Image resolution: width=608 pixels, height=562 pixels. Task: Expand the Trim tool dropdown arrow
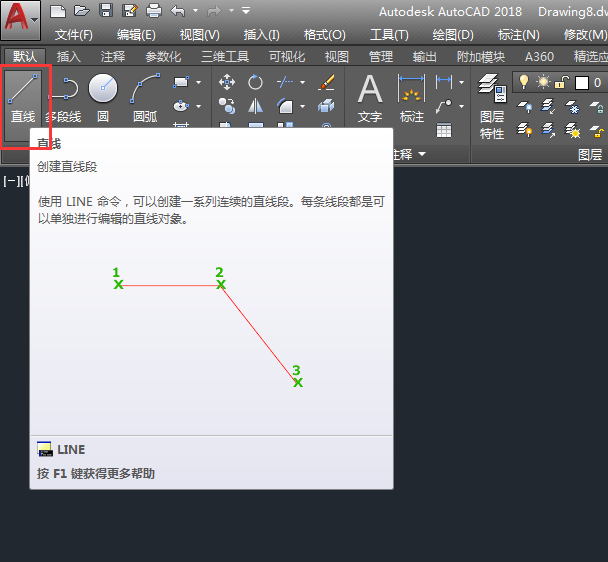(x=302, y=82)
